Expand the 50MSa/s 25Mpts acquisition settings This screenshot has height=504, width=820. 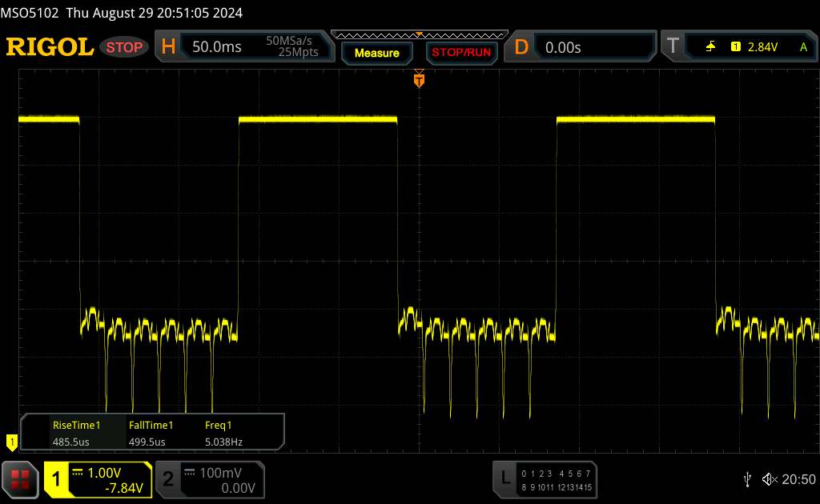pos(291,47)
